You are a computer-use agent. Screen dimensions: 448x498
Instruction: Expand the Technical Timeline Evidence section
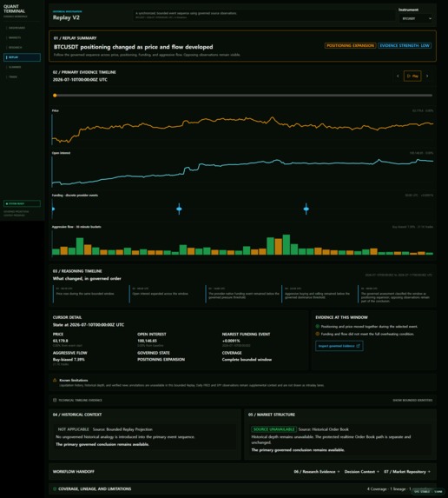(243, 400)
